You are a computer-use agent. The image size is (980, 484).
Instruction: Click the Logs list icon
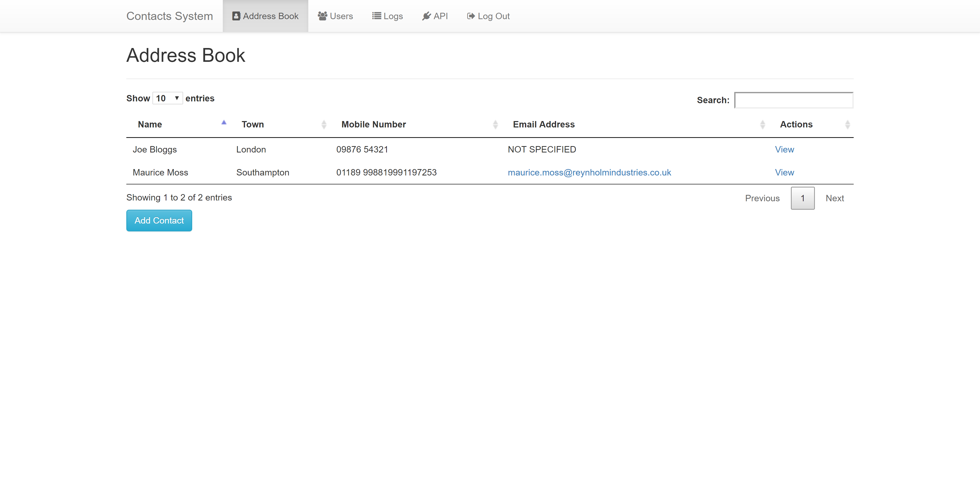point(377,16)
